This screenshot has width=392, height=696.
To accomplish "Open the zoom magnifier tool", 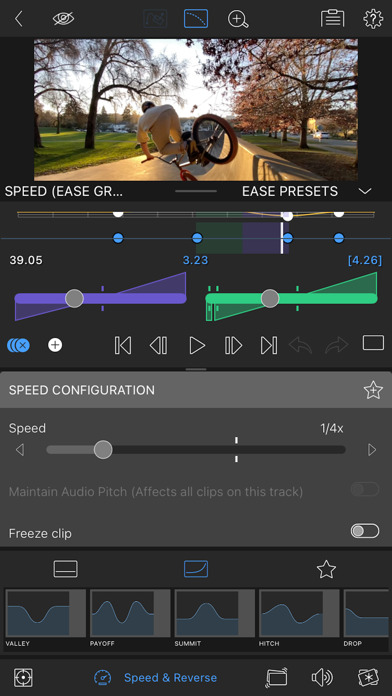I will [x=238, y=19].
